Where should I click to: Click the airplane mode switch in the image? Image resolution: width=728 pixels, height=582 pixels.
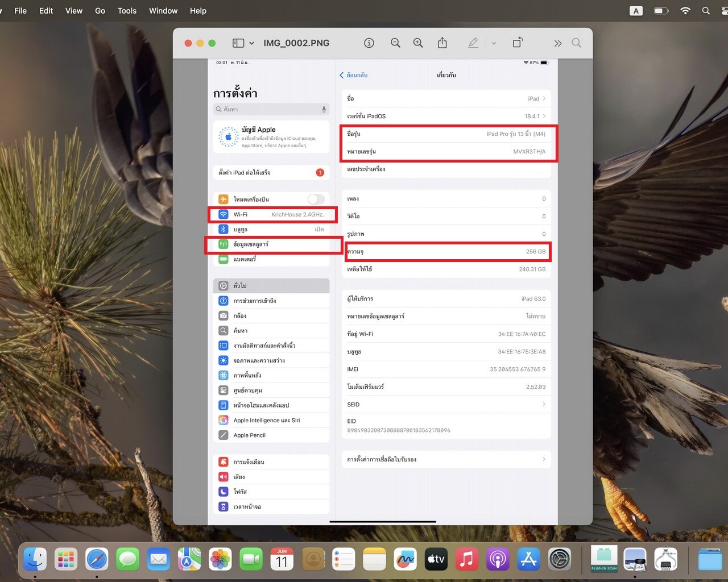(316, 199)
